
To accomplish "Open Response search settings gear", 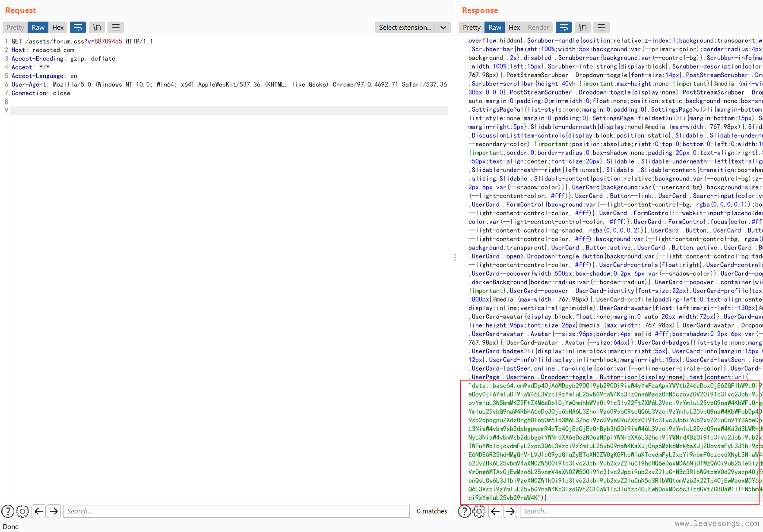I will pyautogui.click(x=479, y=511).
